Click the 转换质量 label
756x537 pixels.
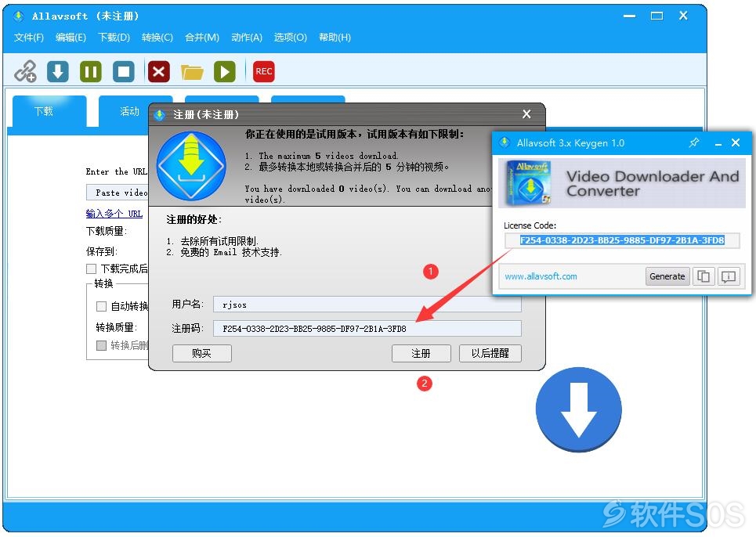tap(117, 327)
